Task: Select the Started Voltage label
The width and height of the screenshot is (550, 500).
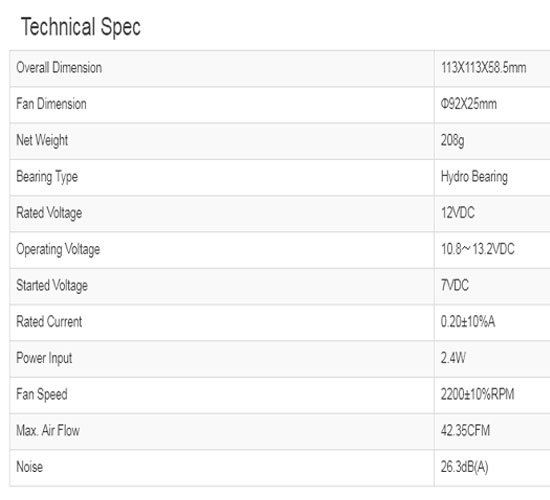Action: (x=52, y=286)
